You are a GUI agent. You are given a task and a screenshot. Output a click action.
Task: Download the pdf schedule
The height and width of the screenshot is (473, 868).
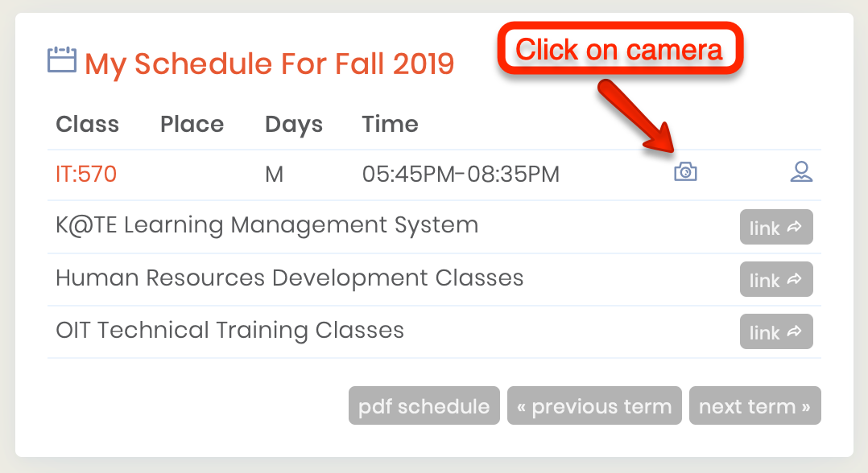click(424, 406)
